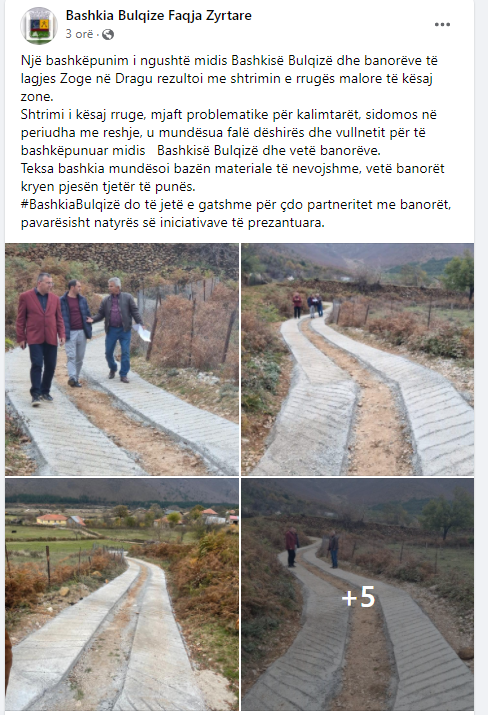Click the man holding white papers
Viewport: 488px width, 715px height.
(x=119, y=328)
